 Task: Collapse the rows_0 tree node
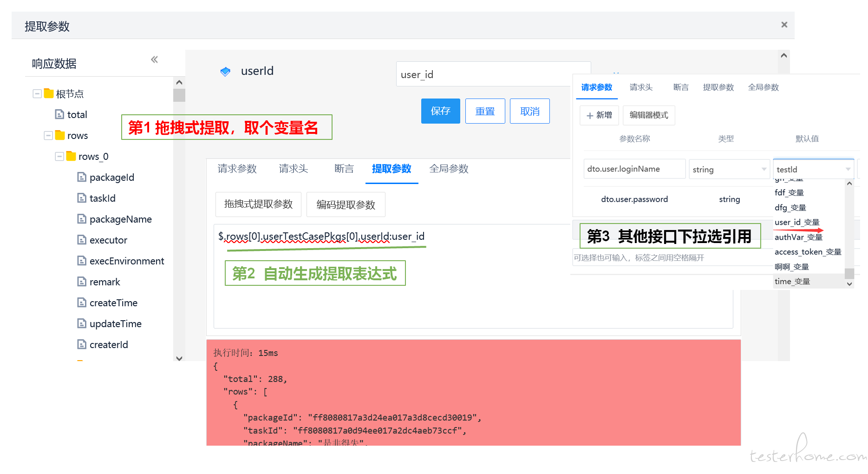click(x=59, y=157)
